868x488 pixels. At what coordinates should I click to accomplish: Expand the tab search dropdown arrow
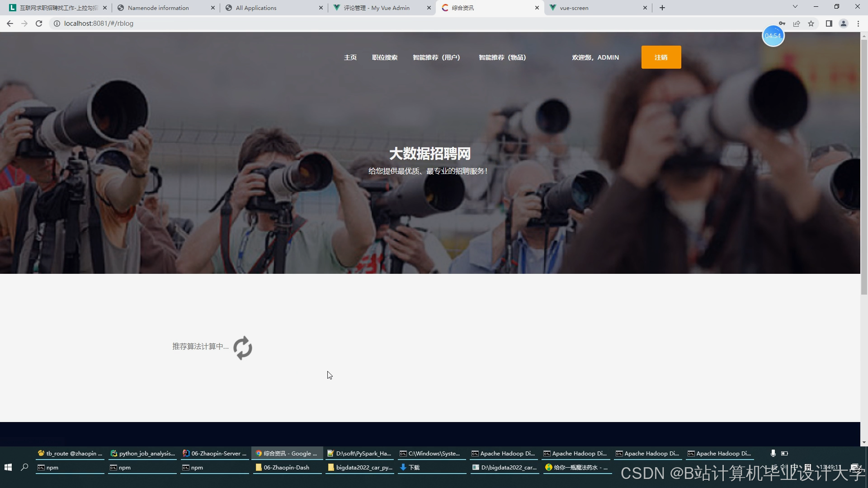tap(795, 7)
